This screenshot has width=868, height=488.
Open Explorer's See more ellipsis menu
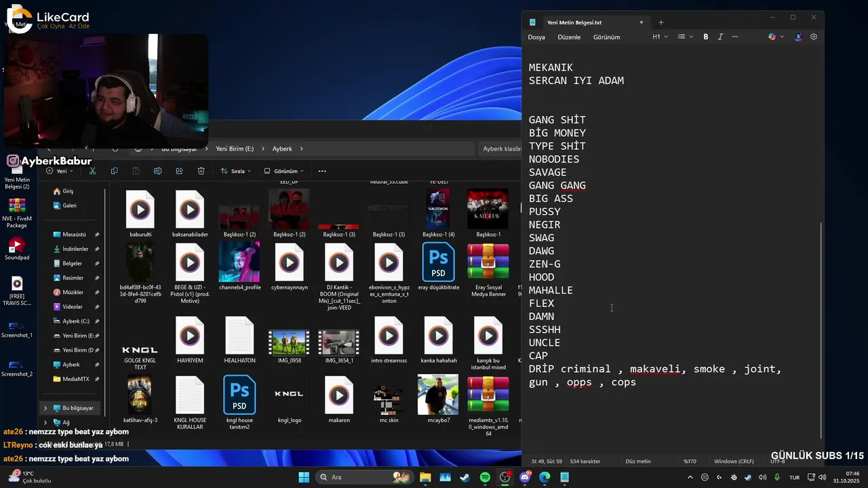(x=322, y=171)
